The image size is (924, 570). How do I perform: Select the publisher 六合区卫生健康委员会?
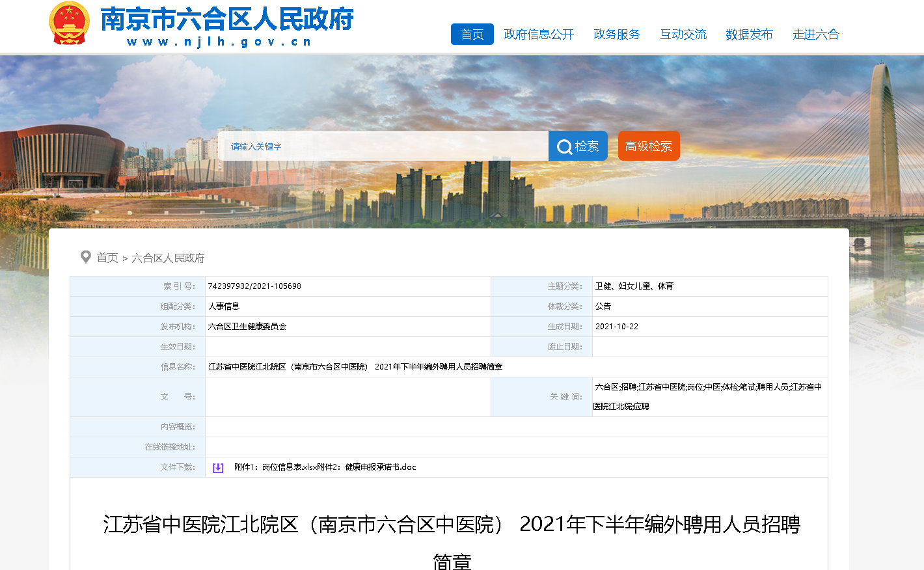tap(247, 327)
